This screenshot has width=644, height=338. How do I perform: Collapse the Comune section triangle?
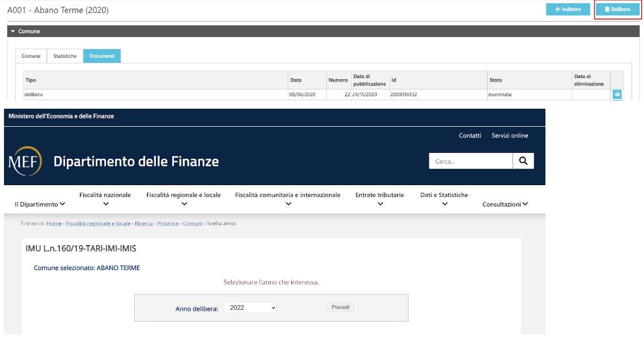point(12,31)
